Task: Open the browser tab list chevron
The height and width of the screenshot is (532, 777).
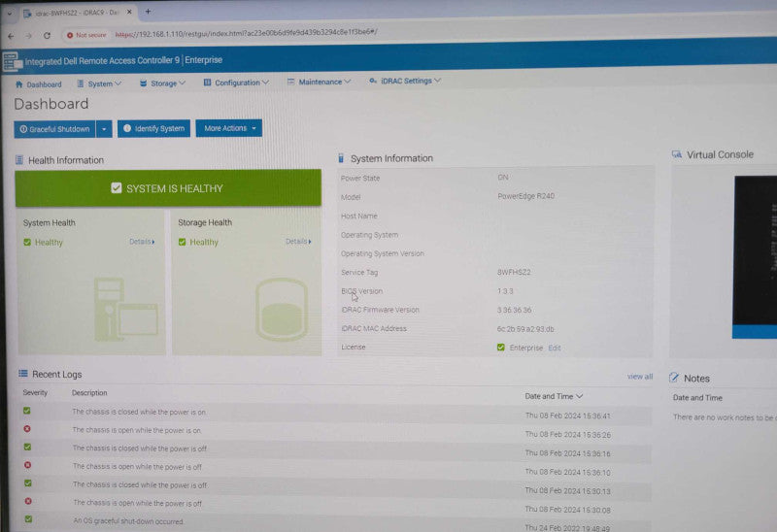Action: pos(10,14)
